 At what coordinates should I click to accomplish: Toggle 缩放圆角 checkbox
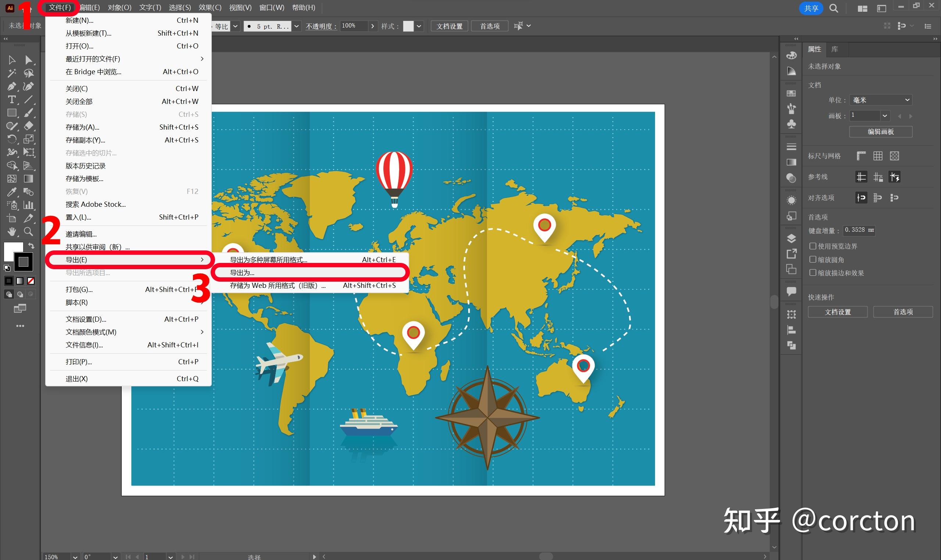(x=813, y=259)
